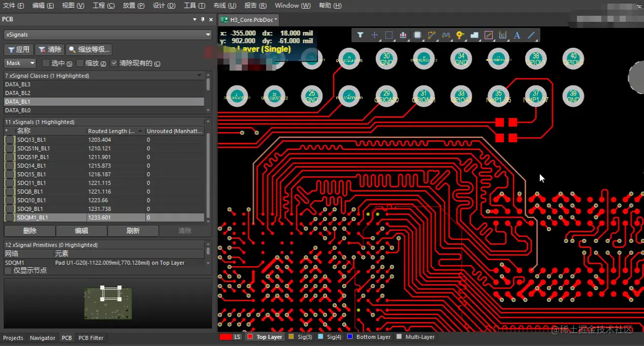
Task: Click pad 30 GND on the board
Action: tap(386, 59)
